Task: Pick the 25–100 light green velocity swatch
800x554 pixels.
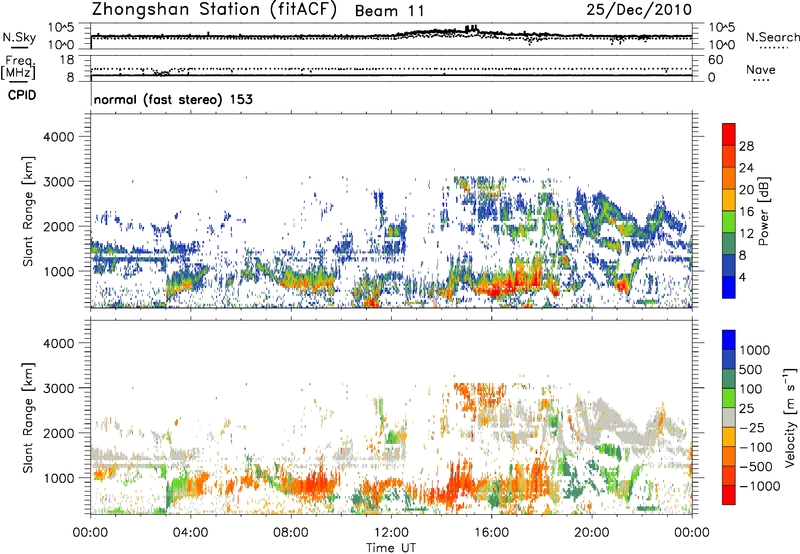Action: [x=729, y=398]
